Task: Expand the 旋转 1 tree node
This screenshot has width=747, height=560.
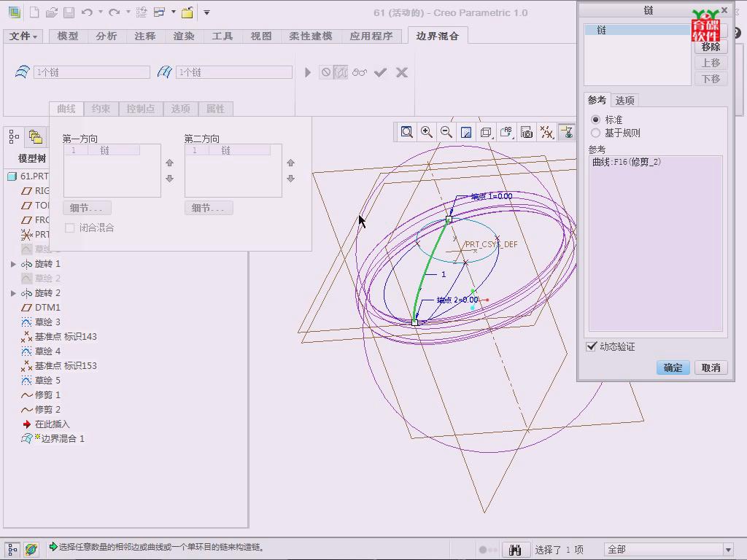Action: [13, 264]
